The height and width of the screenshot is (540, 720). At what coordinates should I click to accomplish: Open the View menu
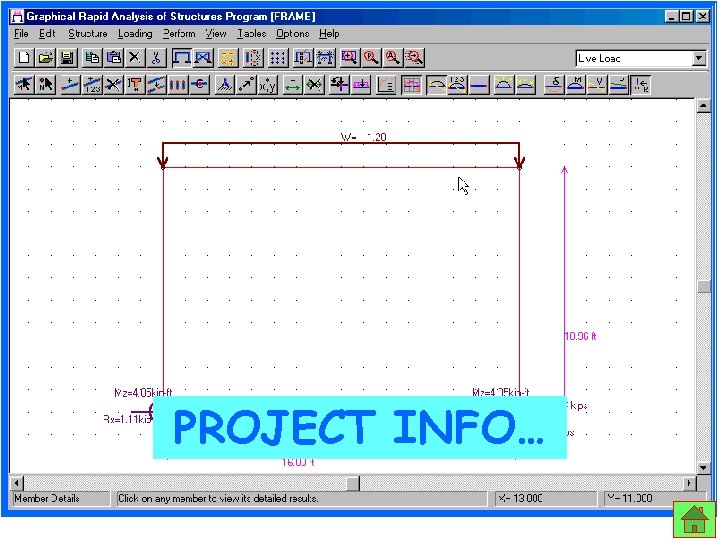tap(216, 34)
